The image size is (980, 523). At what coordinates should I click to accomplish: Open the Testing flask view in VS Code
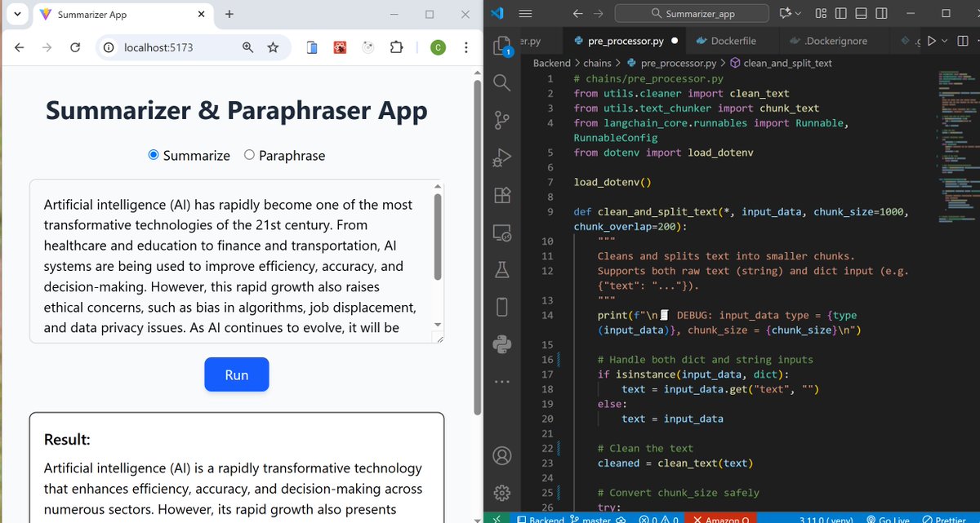tap(501, 269)
